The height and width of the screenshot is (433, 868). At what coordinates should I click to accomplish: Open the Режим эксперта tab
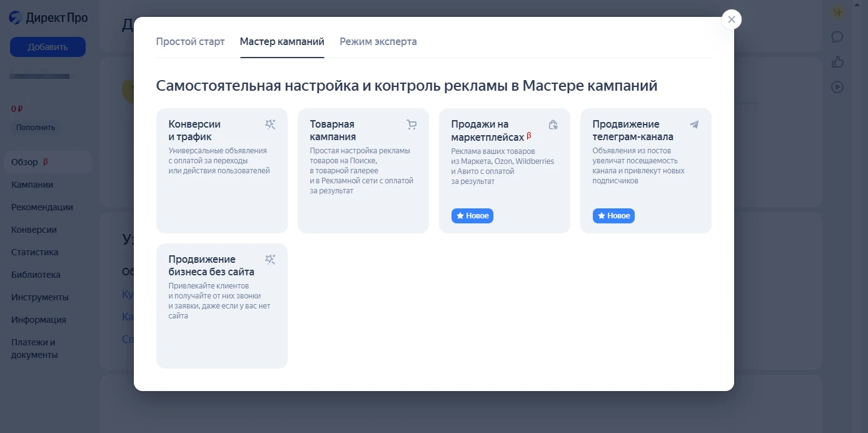click(378, 42)
